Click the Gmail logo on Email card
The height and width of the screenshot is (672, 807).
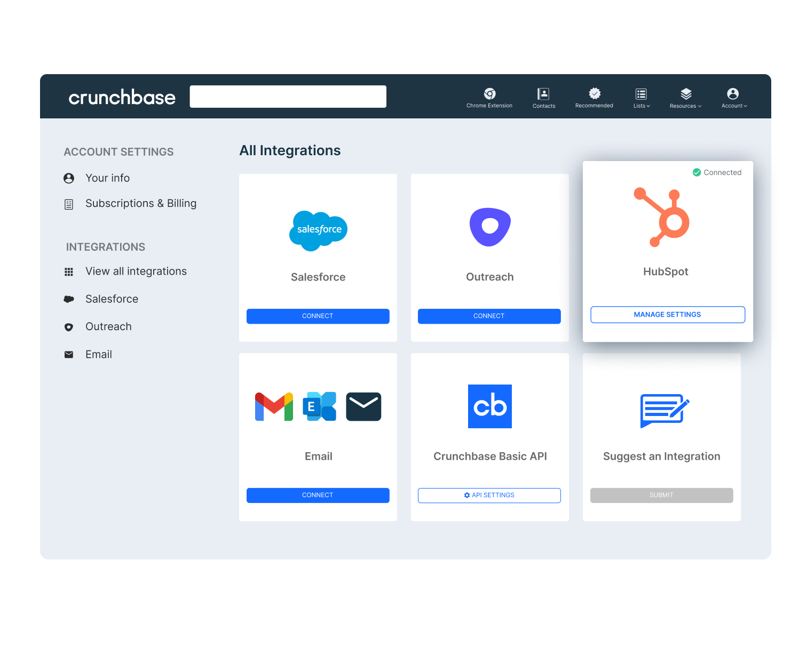coord(274,407)
